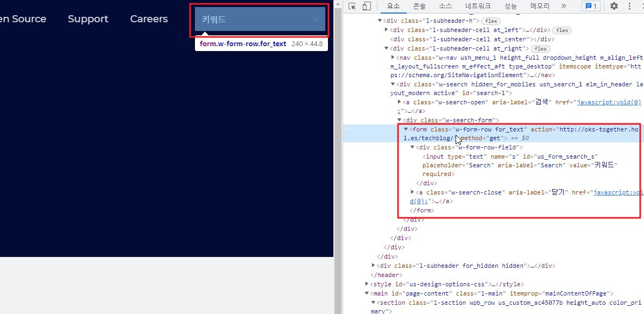Toggle flex badge on at_left cell
This screenshot has width=644, height=314.
562,30
